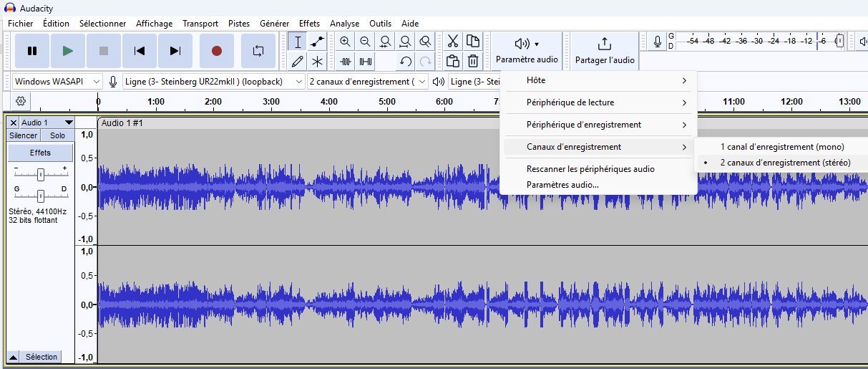Screen dimensions: 868x369
Task: Choose 1 canal d'enregistrement (mono)
Action: click(782, 147)
